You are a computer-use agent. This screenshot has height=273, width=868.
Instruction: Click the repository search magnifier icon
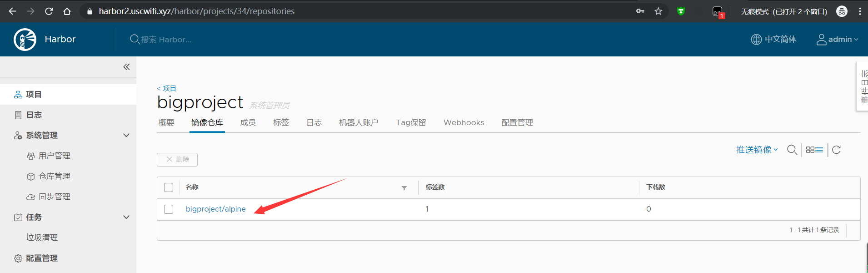tap(792, 150)
